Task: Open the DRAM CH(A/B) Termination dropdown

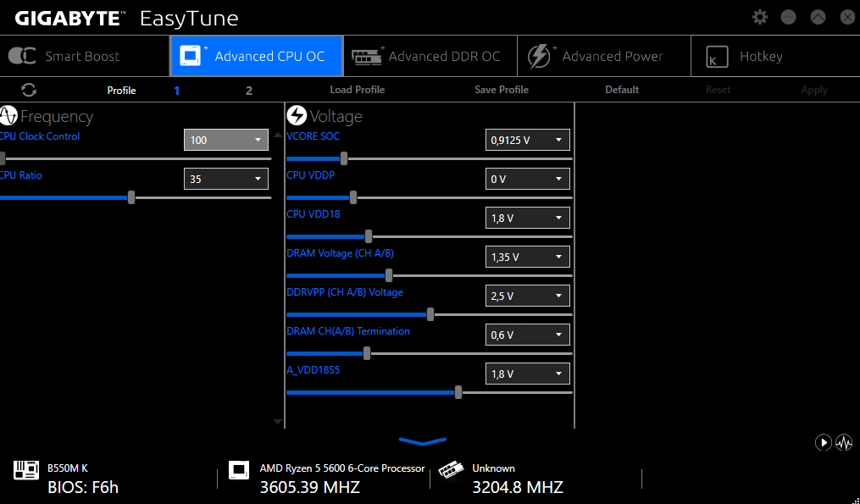Action: pos(528,335)
